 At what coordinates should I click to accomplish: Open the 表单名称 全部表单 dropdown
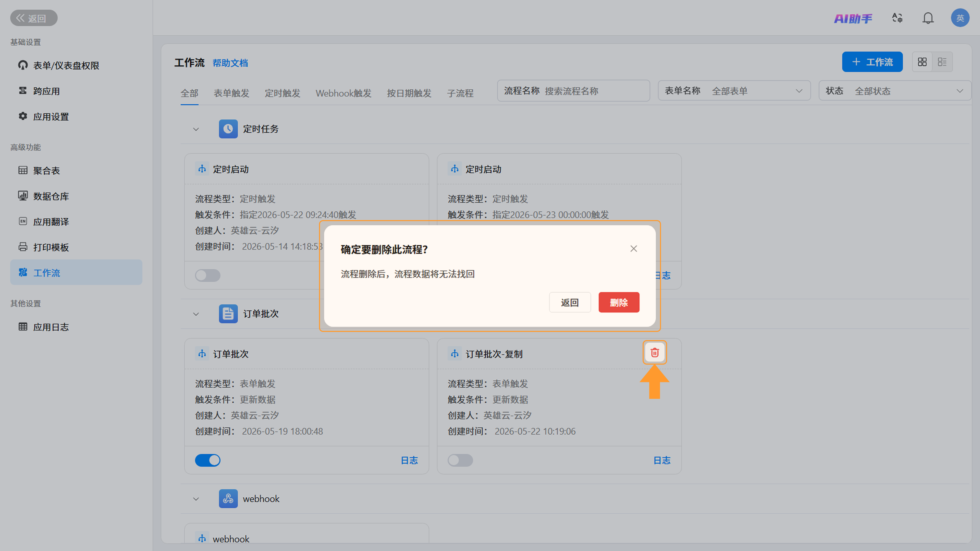pos(734,91)
